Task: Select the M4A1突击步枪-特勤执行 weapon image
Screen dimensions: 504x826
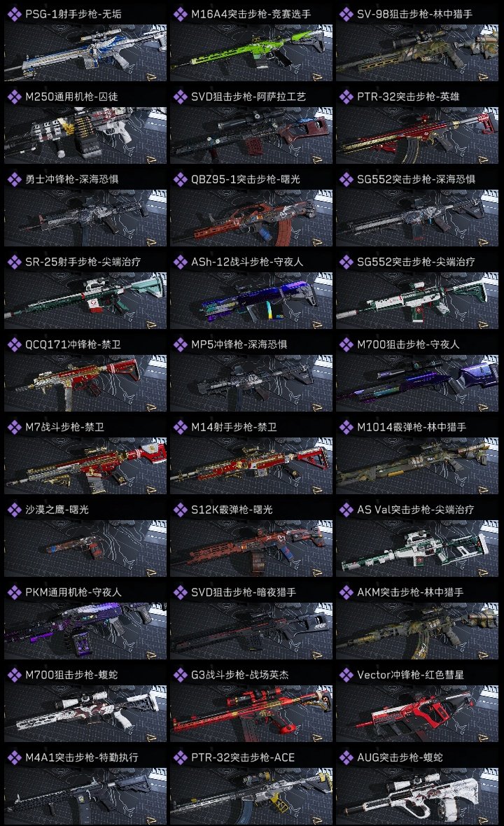Action: [x=85, y=796]
